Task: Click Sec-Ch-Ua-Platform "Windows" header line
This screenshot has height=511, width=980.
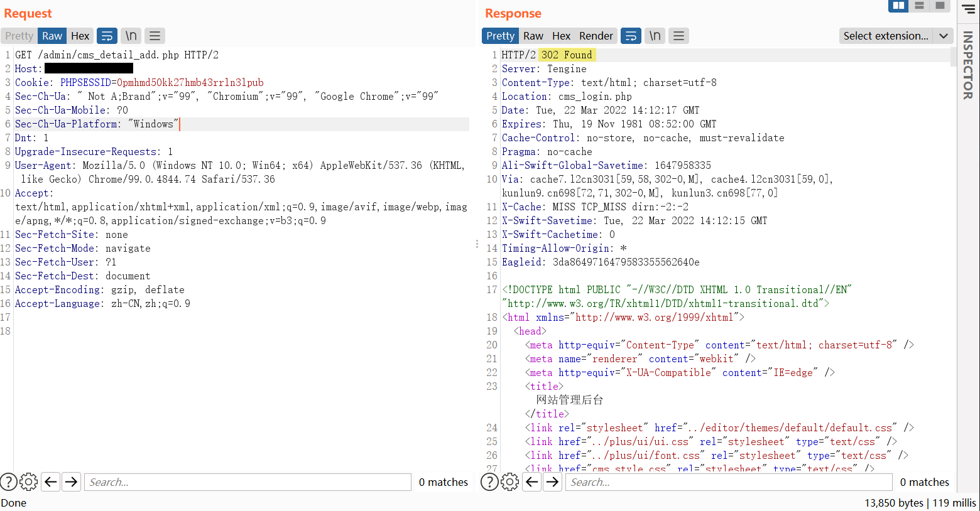Action: 97,124
